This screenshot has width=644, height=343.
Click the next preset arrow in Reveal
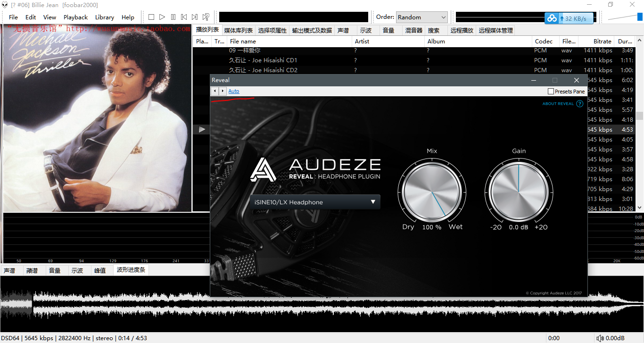point(223,91)
